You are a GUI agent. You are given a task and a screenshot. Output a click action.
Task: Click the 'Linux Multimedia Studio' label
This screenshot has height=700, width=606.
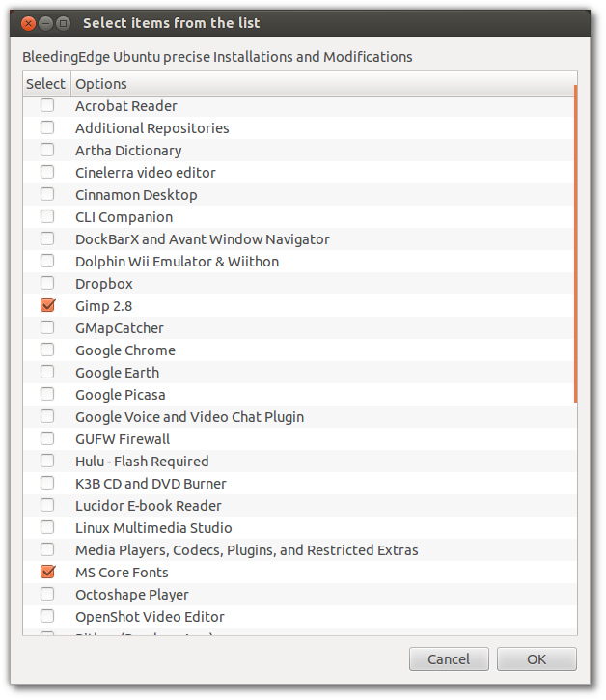coord(153,528)
